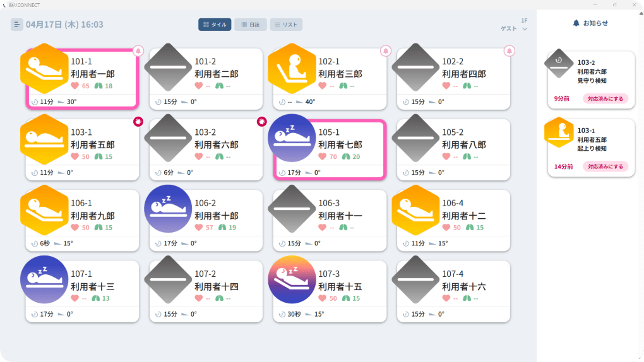The height and width of the screenshot is (362, 644).
Task: Click the room number 107-2
Action: pyautogui.click(x=205, y=274)
